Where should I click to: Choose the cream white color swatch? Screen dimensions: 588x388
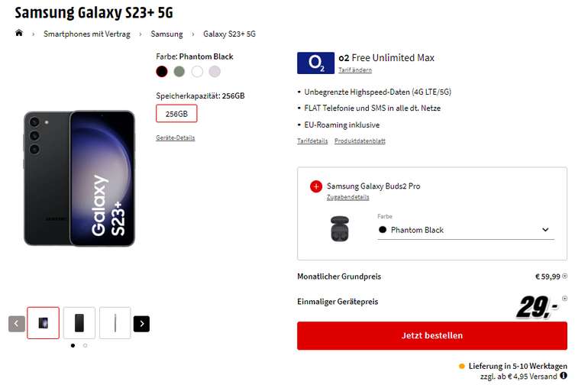(197, 72)
